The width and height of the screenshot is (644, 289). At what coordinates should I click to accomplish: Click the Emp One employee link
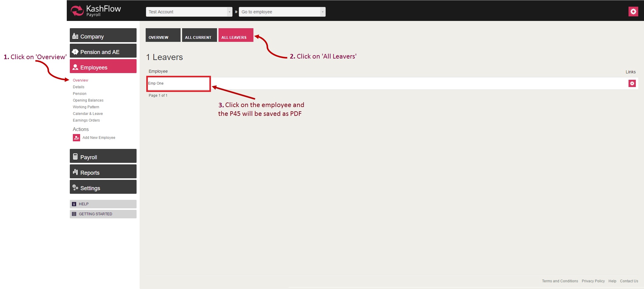(156, 83)
